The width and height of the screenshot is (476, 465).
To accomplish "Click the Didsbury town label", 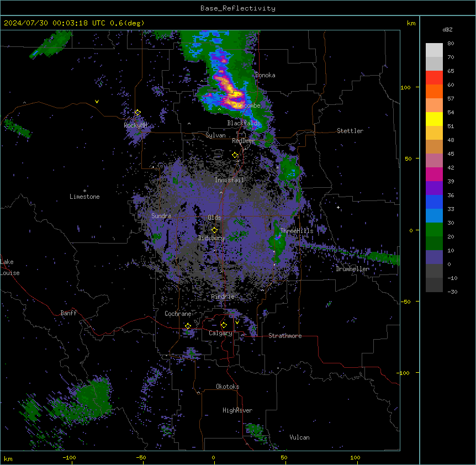I will [211, 238].
